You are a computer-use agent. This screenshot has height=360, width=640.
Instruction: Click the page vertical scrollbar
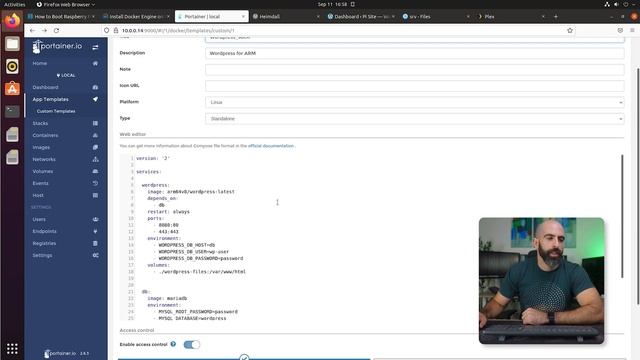click(638, 186)
